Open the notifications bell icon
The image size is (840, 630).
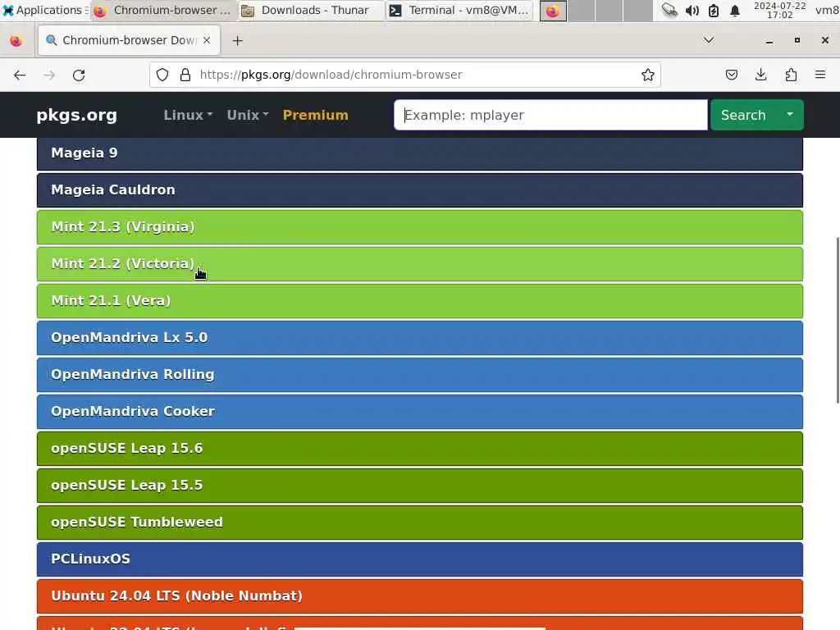click(735, 10)
